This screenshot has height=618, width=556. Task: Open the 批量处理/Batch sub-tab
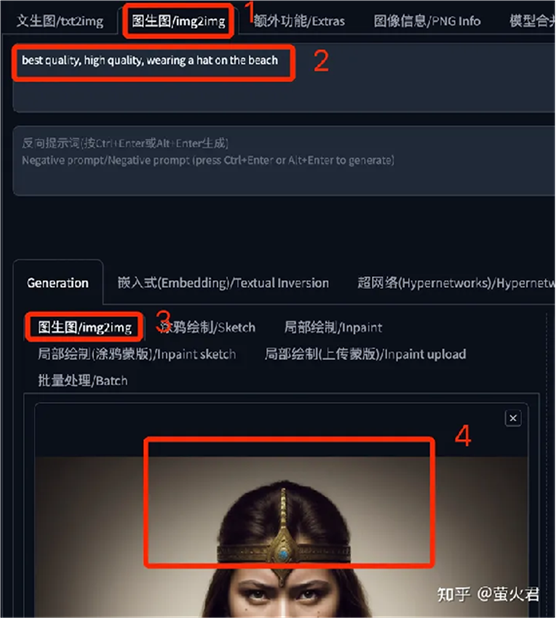tap(83, 381)
